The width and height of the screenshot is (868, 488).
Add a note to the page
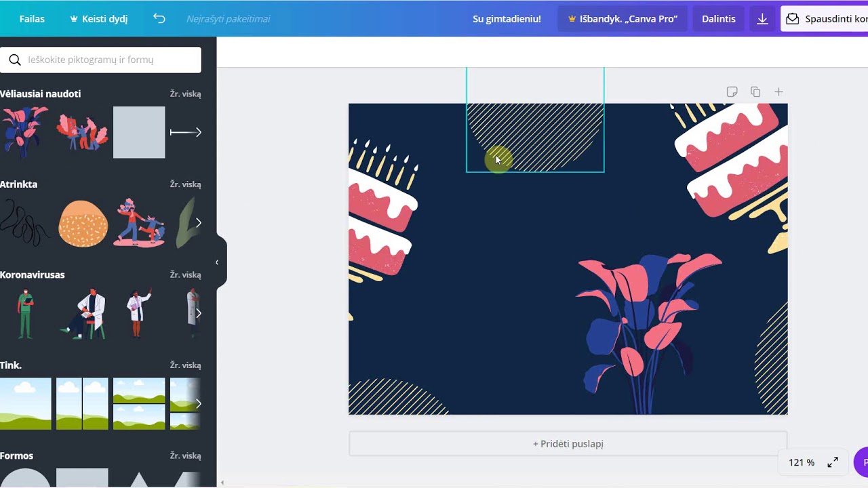732,91
